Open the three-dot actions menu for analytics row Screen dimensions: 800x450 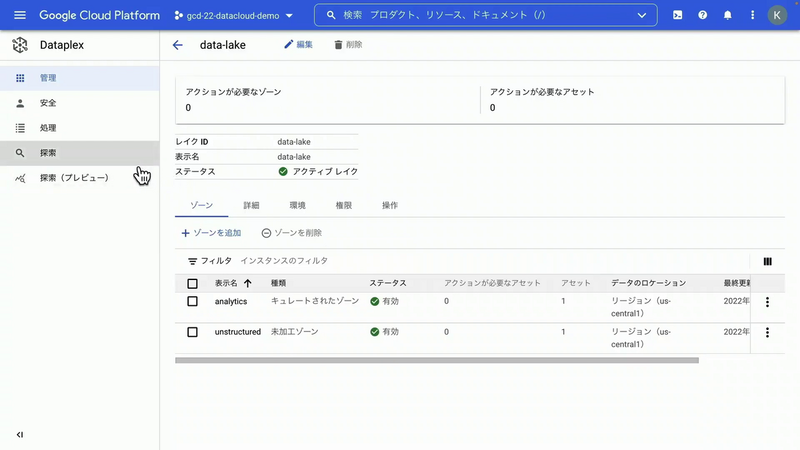click(x=767, y=302)
